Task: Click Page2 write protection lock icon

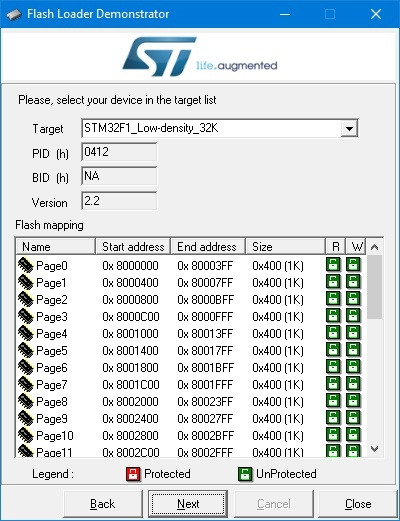Action: click(x=353, y=299)
